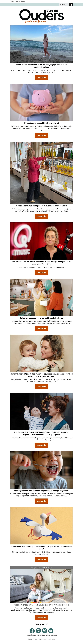Click the Afmelden footer link
The width and height of the screenshot is (83, 644).
point(29,635)
